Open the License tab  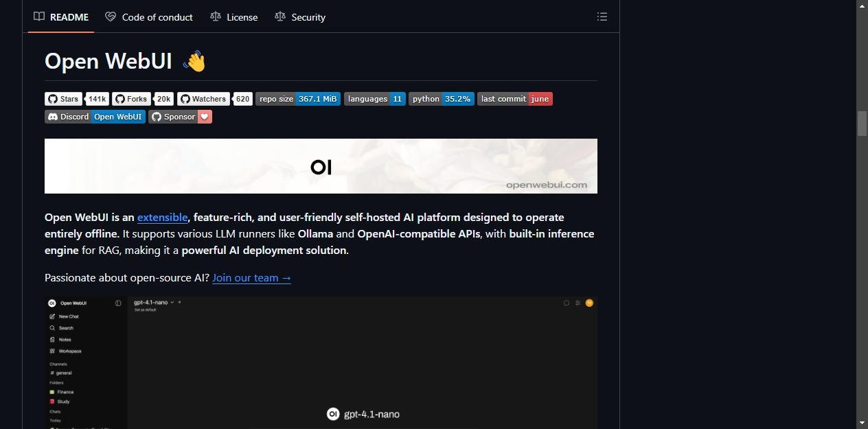(234, 17)
